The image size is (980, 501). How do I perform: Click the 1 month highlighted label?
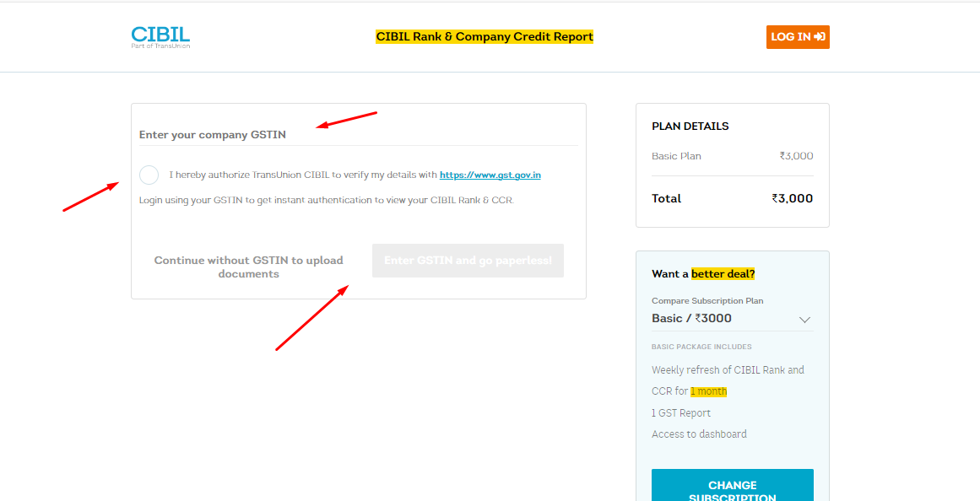tap(708, 391)
